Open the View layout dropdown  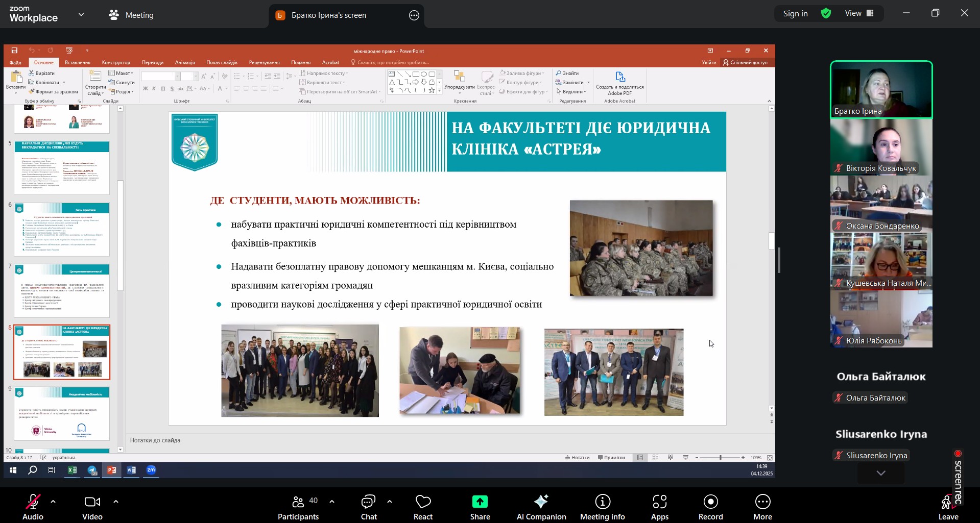(859, 14)
